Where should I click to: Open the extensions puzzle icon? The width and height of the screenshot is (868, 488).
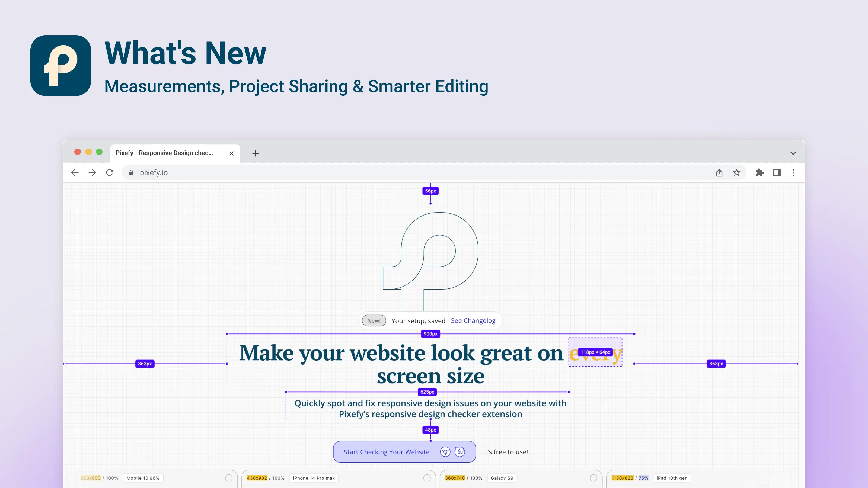(759, 172)
